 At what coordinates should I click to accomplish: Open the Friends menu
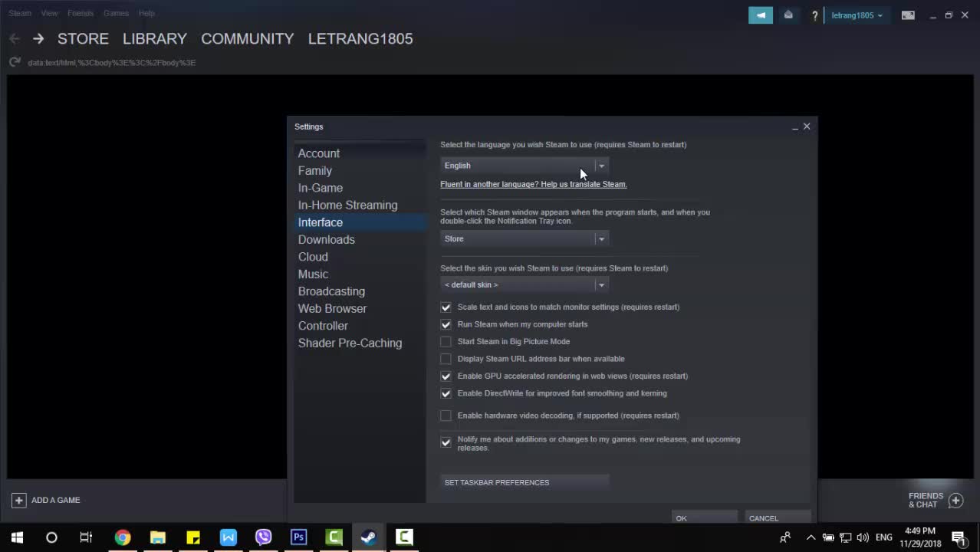click(x=81, y=13)
